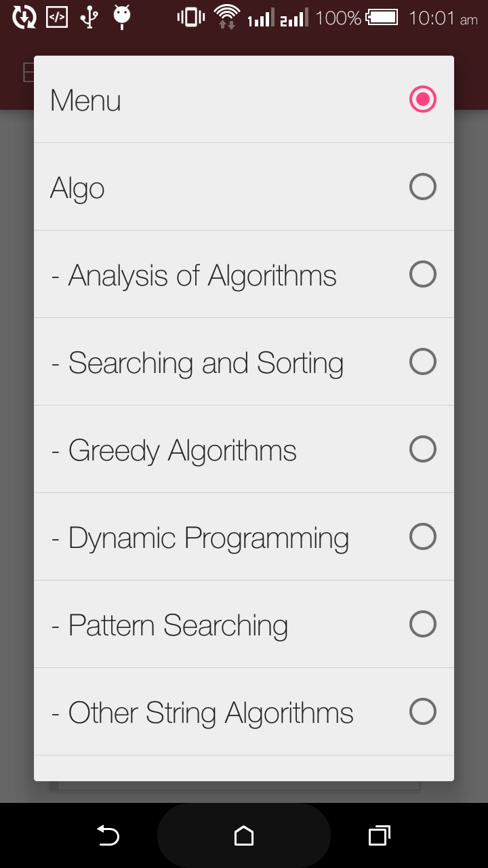Tap the Android back navigation icon

tap(108, 835)
